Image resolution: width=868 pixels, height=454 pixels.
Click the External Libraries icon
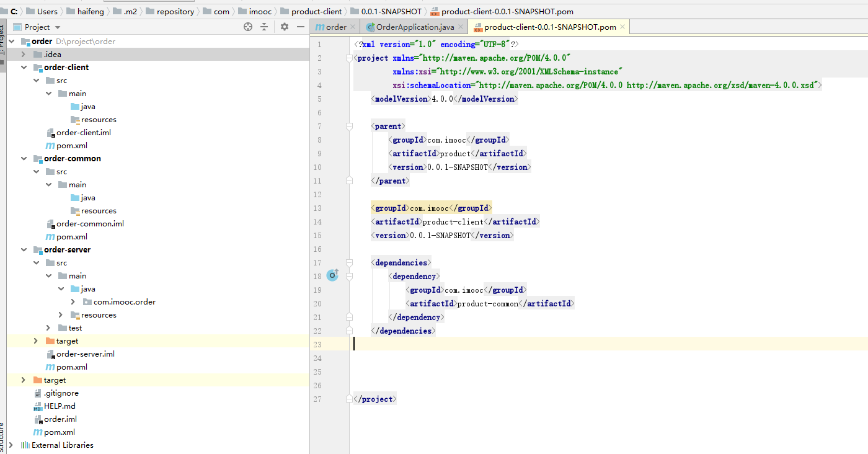(25, 445)
